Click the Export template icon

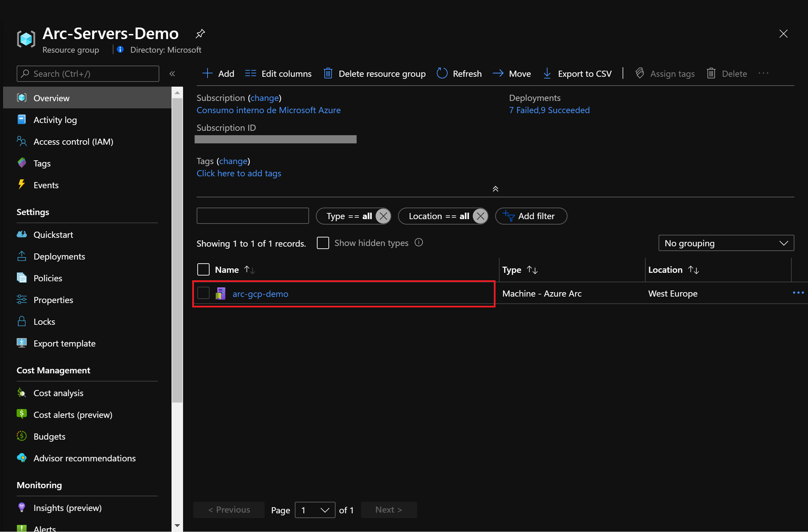pyautogui.click(x=22, y=343)
